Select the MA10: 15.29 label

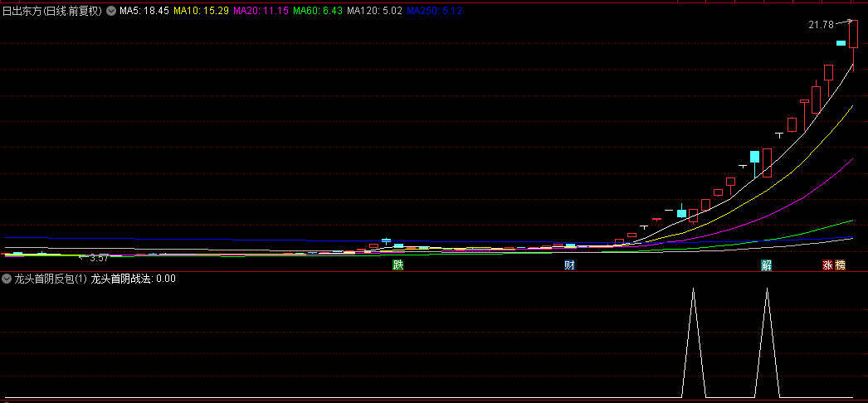tap(202, 11)
